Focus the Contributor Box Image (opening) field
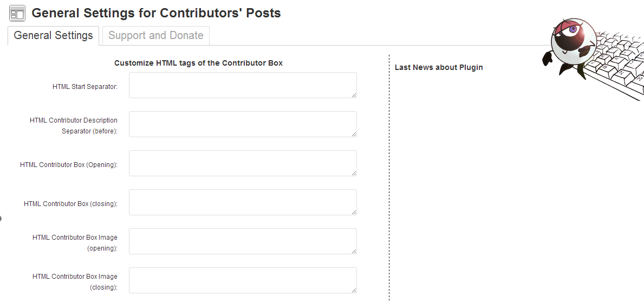 pyautogui.click(x=242, y=241)
